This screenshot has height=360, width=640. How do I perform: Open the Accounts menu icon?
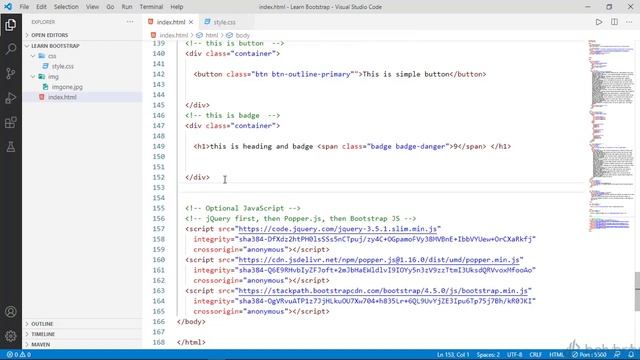click(11, 312)
